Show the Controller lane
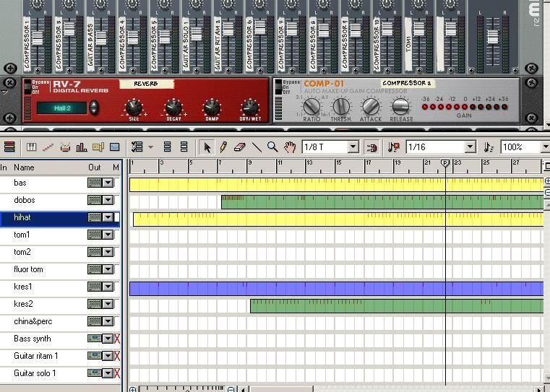Image resolution: width=550 pixels, height=392 pixels. (x=115, y=147)
